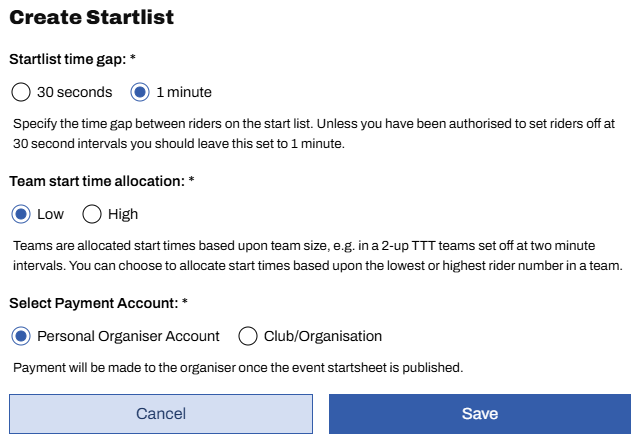Click the Cancel button
Image resolution: width=638 pixels, height=442 pixels.
click(x=161, y=413)
